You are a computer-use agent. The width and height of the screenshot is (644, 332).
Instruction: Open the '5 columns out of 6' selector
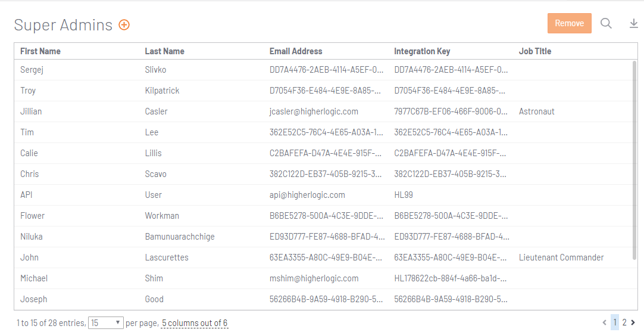pyautogui.click(x=195, y=323)
